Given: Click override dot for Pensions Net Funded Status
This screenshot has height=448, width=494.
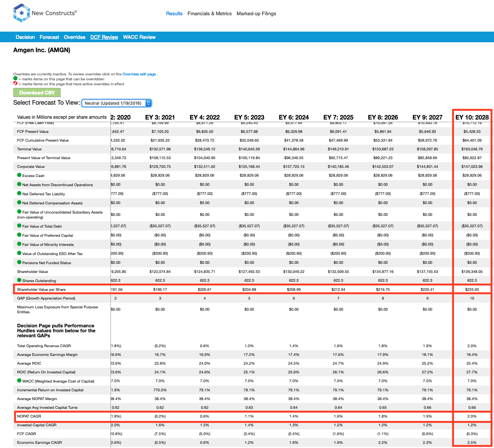Looking at the screenshot, I should pos(19,262).
